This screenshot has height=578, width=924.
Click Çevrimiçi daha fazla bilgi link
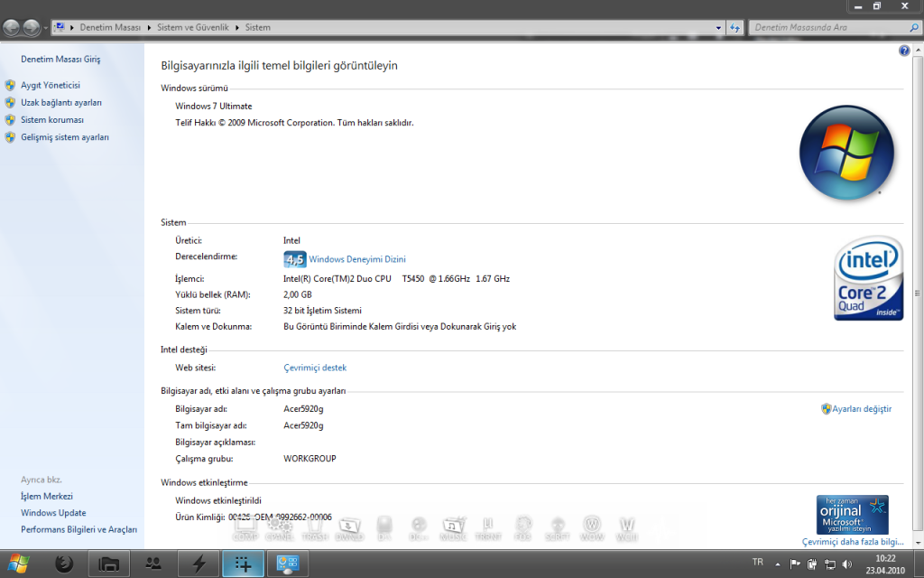[852, 542]
